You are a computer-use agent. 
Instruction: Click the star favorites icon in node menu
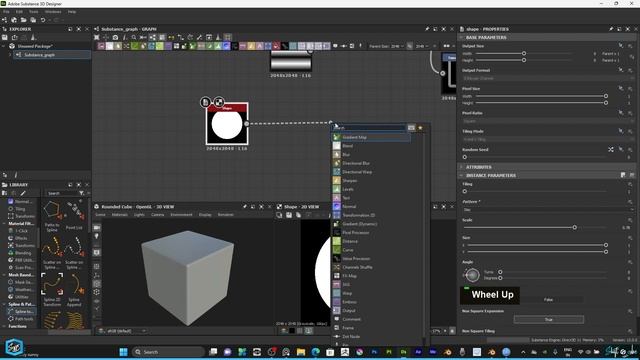[x=420, y=128]
